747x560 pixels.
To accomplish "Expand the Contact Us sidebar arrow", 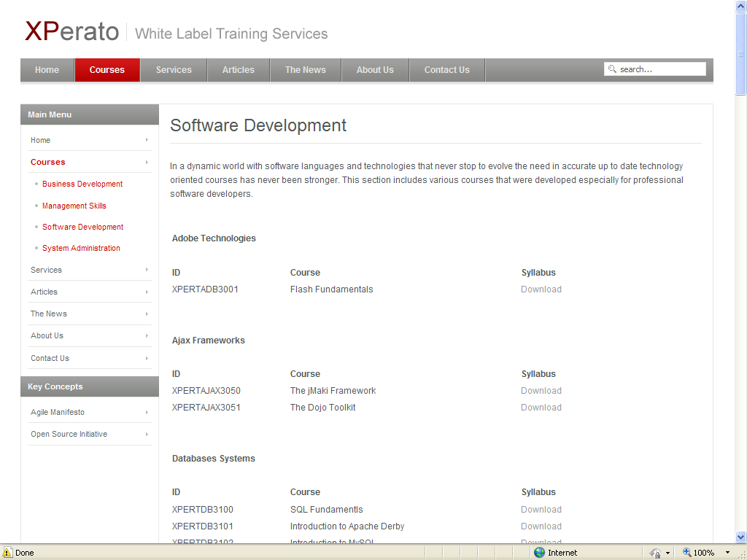I will point(147,358).
